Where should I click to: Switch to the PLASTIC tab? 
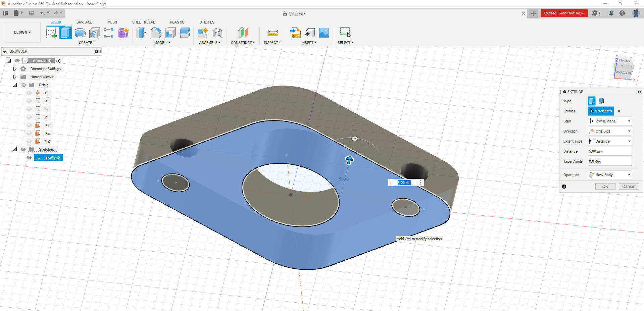(177, 22)
